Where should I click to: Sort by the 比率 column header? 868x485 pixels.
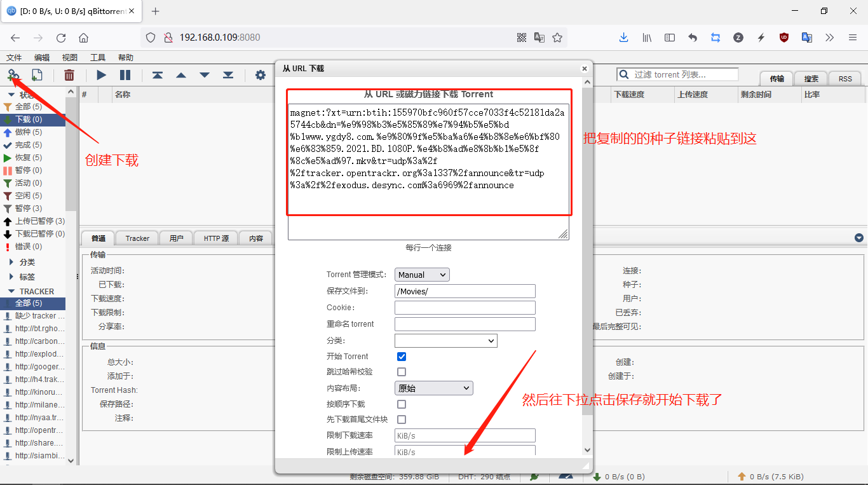click(x=834, y=95)
